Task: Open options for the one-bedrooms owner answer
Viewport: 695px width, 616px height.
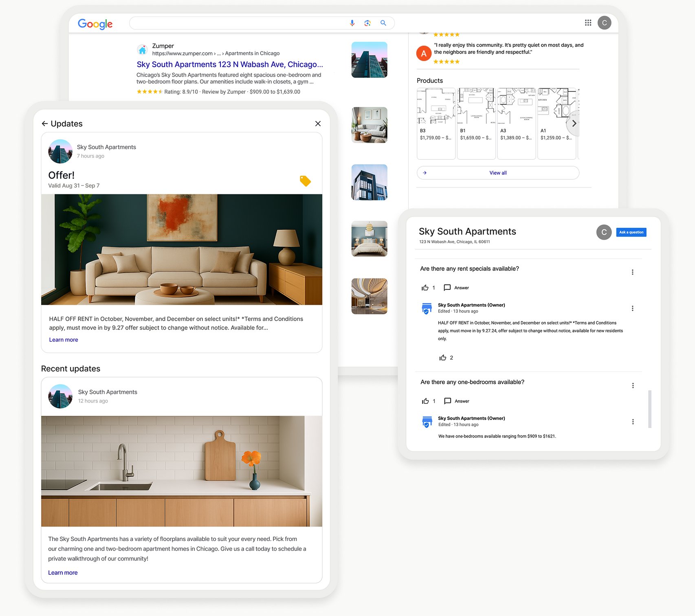Action: point(633,422)
